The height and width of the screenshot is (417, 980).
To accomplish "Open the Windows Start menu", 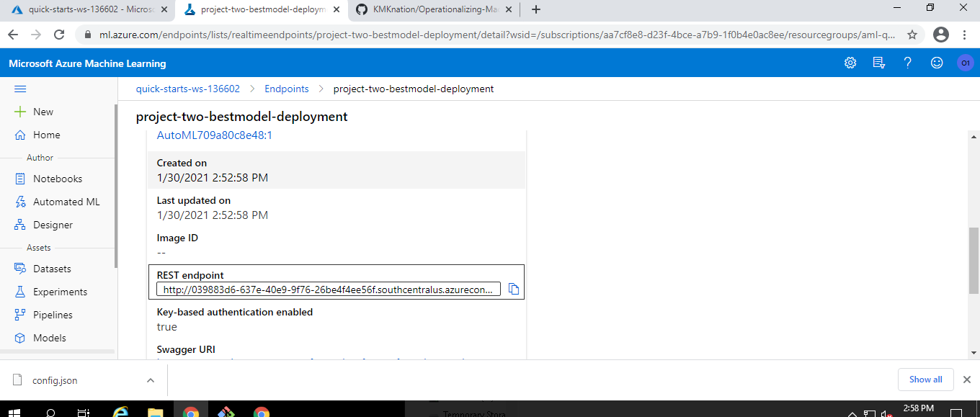I will tap(14, 413).
